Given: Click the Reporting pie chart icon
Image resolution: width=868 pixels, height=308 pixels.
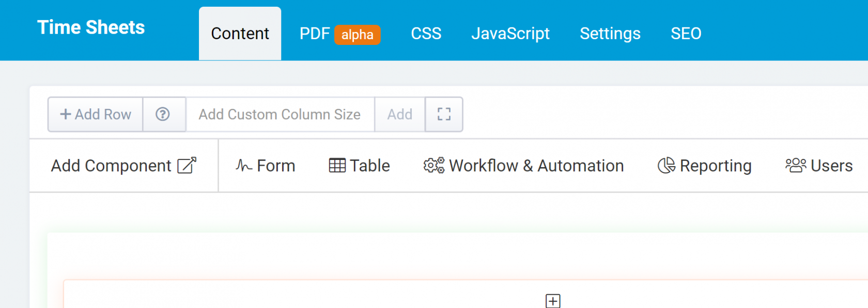Looking at the screenshot, I should [667, 166].
